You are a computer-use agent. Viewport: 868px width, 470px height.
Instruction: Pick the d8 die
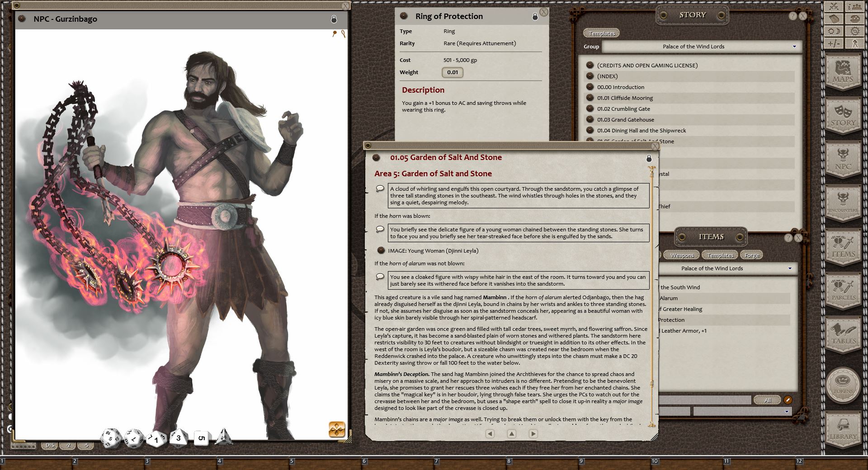tap(179, 437)
